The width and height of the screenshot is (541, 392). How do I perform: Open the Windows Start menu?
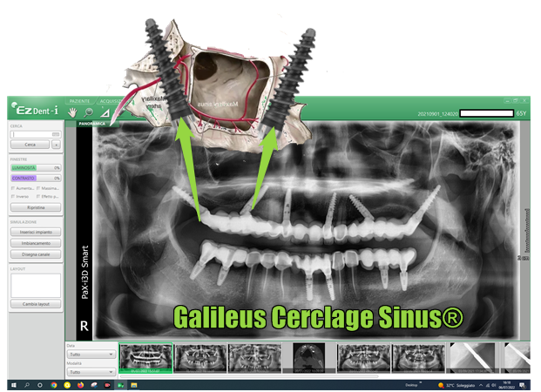click(14, 385)
